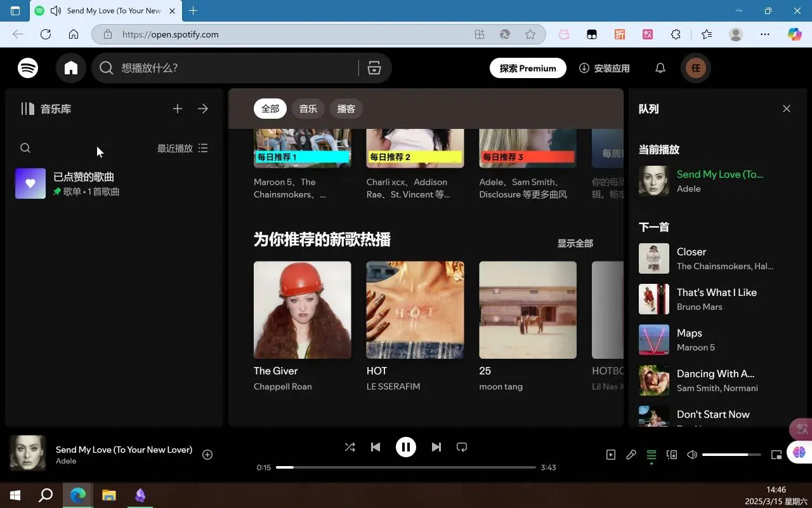Mute the tab using its speaker icon
812x508 pixels.
pos(56,11)
